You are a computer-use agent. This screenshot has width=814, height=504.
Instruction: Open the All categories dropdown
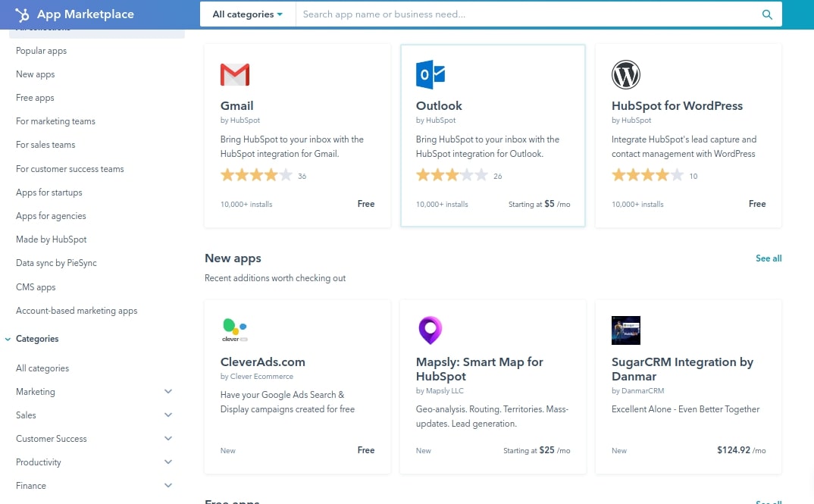tap(246, 14)
